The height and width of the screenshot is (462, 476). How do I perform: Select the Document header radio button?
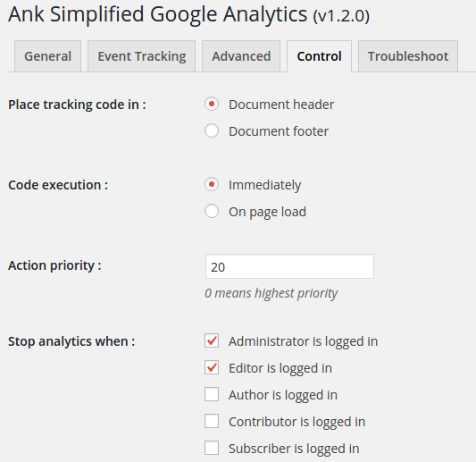tap(212, 104)
